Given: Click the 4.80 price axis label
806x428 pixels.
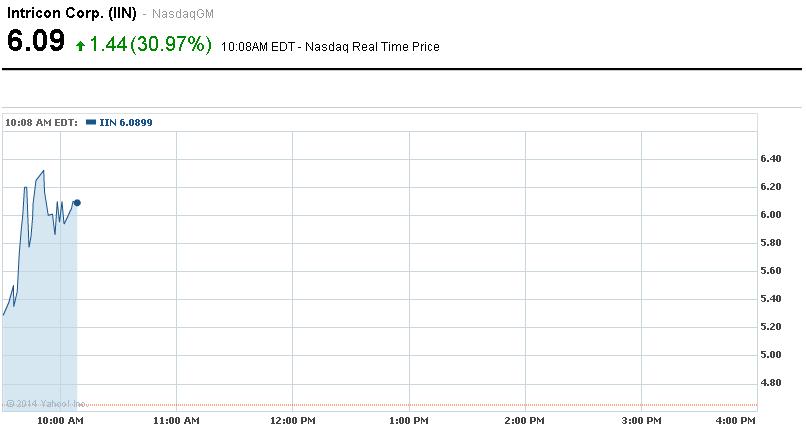Looking at the screenshot, I should [770, 383].
